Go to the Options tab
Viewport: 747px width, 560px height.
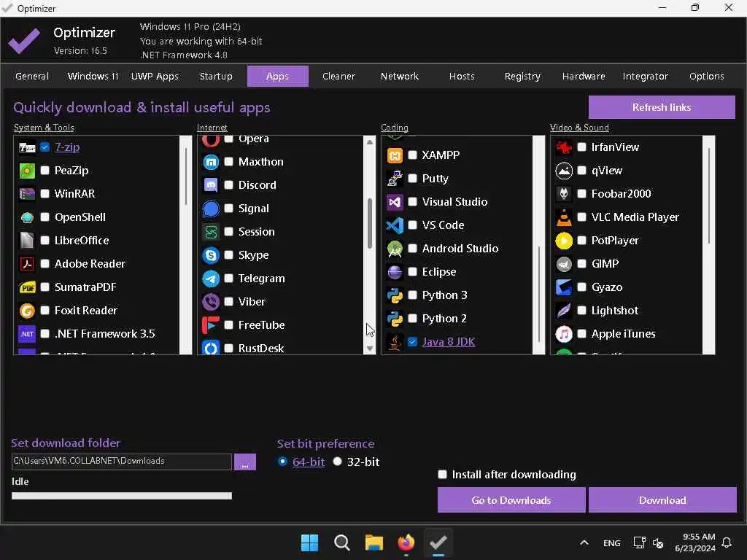point(706,76)
